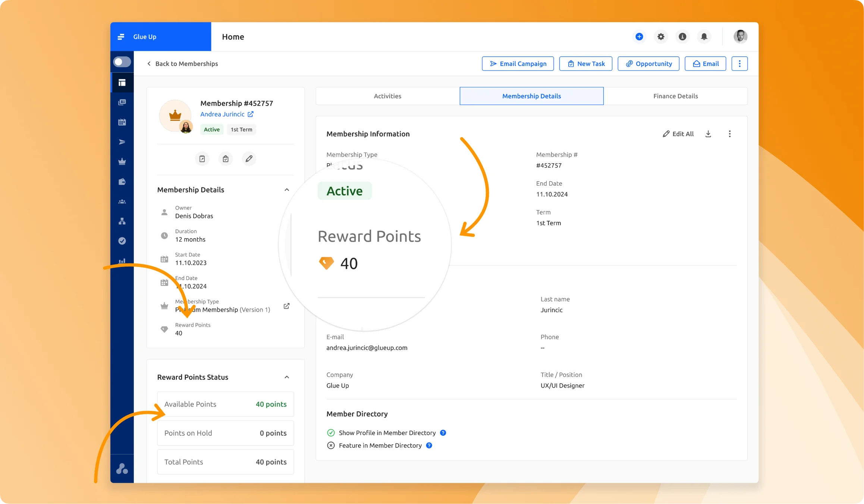Open the Analytics chart icon in sidebar
The image size is (864, 504).
click(122, 261)
